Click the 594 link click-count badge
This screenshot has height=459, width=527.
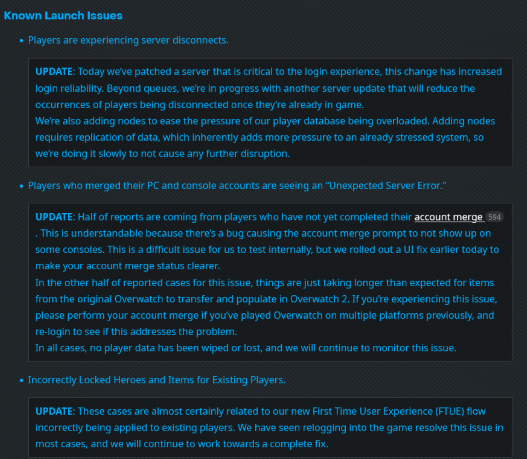(x=494, y=217)
